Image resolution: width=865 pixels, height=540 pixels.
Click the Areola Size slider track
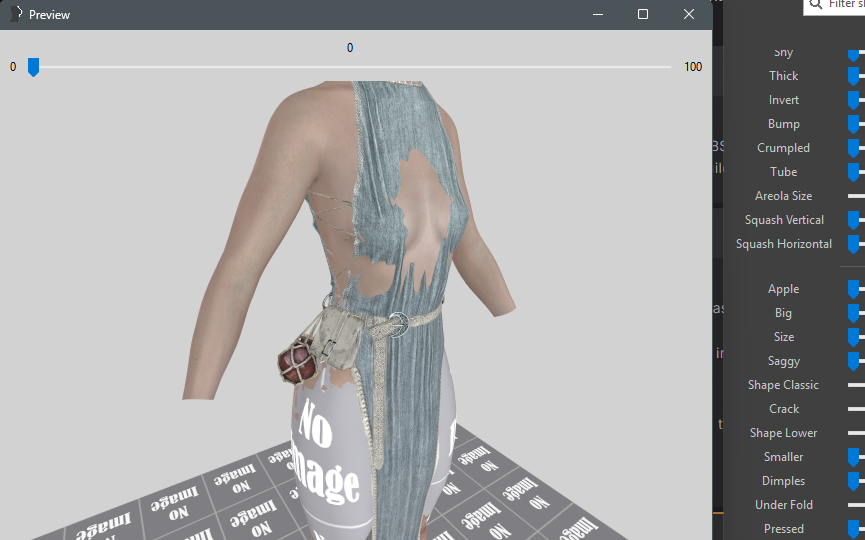pyautogui.click(x=856, y=196)
